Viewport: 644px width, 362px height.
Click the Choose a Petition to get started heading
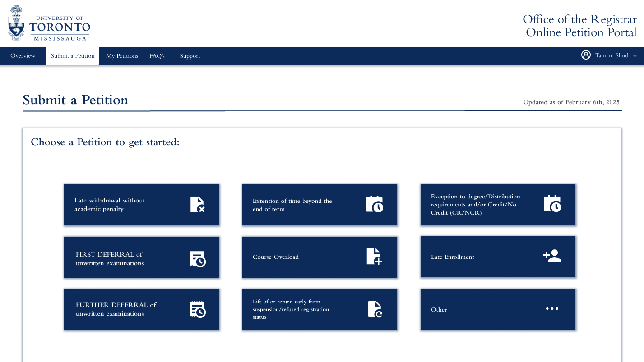coord(105,142)
